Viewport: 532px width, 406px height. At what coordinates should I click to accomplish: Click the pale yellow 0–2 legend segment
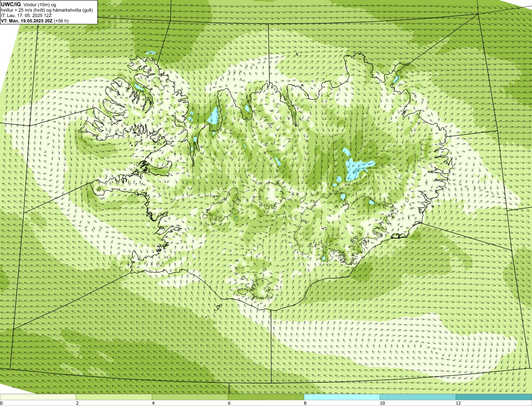[38, 397]
